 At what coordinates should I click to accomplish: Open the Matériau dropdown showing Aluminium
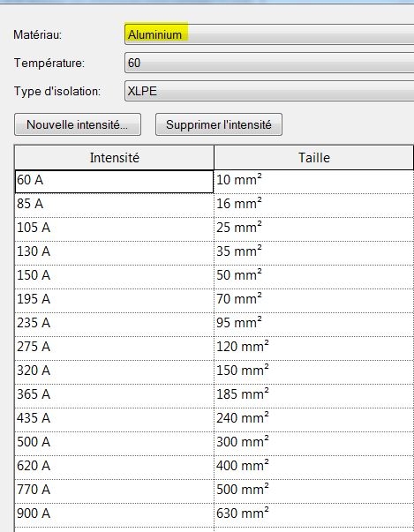tap(269, 34)
